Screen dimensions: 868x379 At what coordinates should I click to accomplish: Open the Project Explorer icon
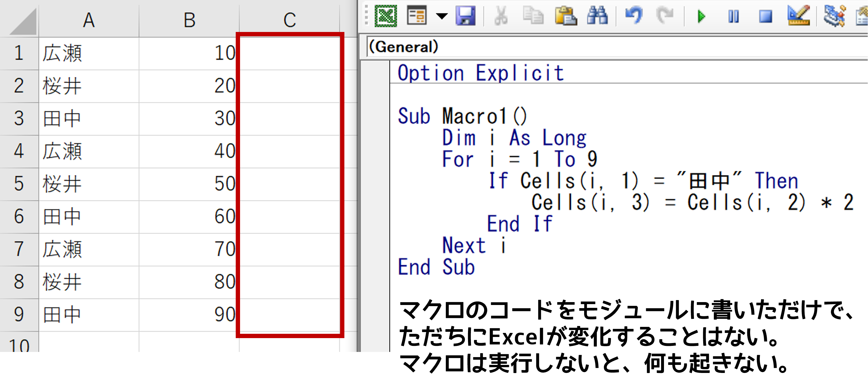point(835,16)
